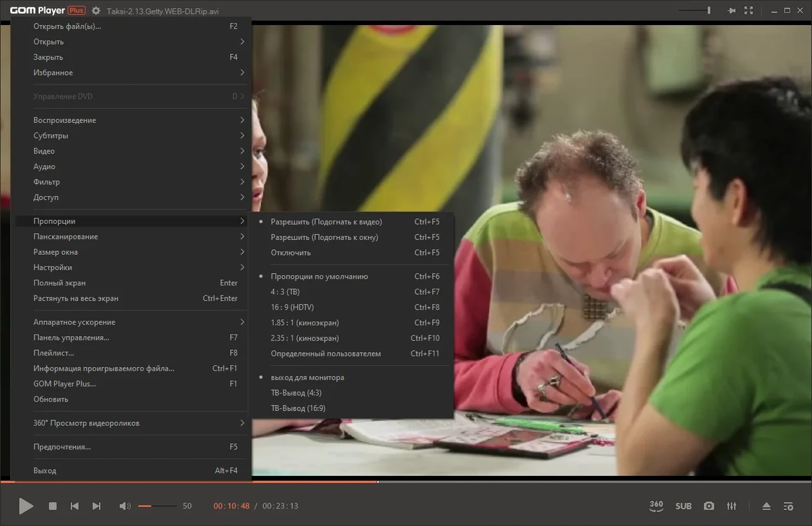Skip to next track icon
The height and width of the screenshot is (526, 812).
[x=96, y=506]
